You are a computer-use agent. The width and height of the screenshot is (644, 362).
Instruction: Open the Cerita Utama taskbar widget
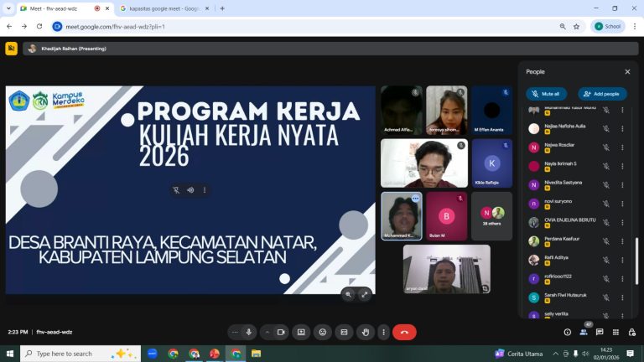(x=519, y=354)
